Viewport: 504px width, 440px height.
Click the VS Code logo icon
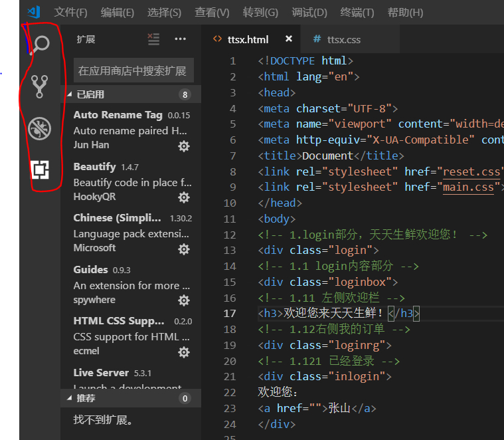(x=34, y=12)
